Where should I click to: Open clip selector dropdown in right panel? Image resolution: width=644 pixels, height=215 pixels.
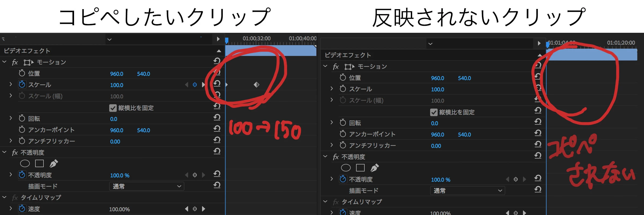(x=430, y=44)
